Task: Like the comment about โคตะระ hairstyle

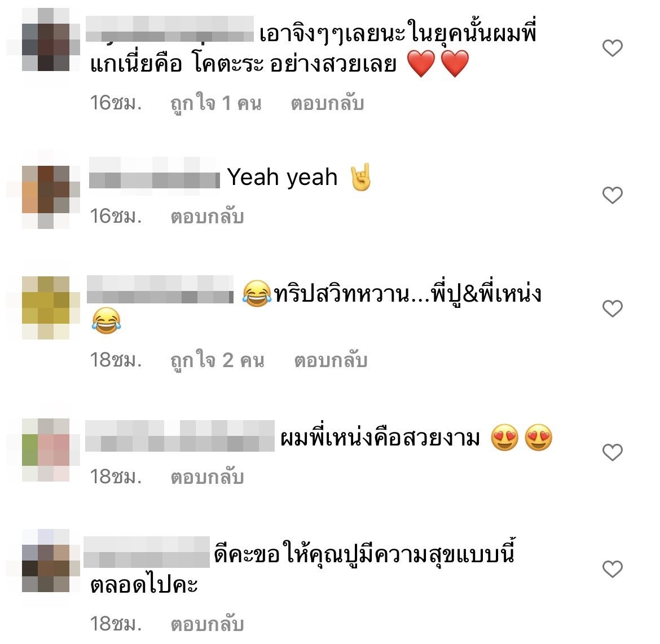Action: (613, 48)
